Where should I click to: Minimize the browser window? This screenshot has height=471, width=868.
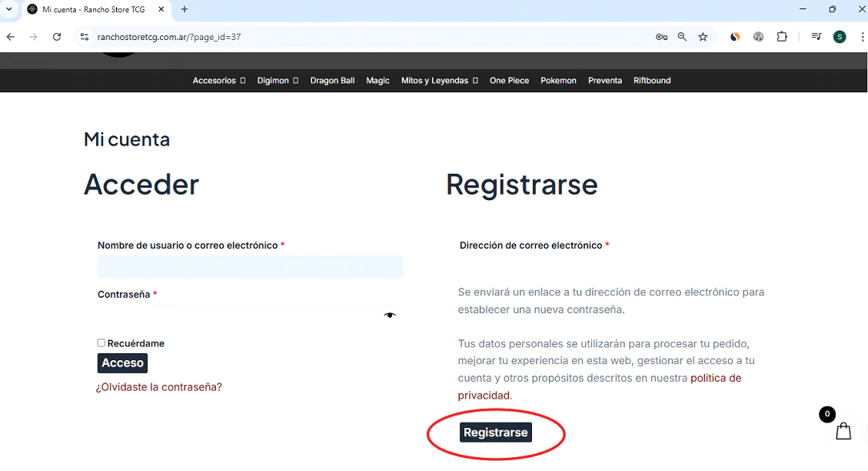coord(803,9)
